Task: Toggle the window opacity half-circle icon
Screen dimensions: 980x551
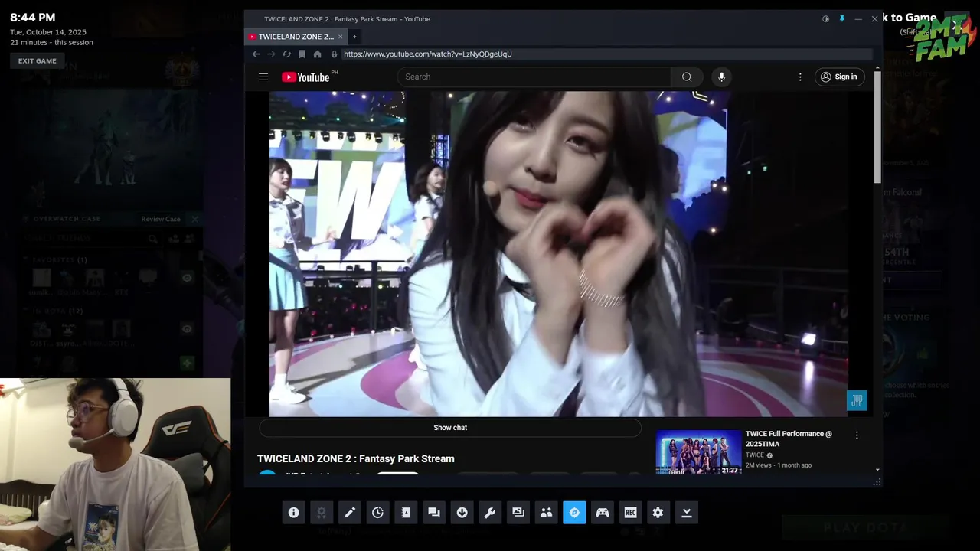Action: click(825, 19)
